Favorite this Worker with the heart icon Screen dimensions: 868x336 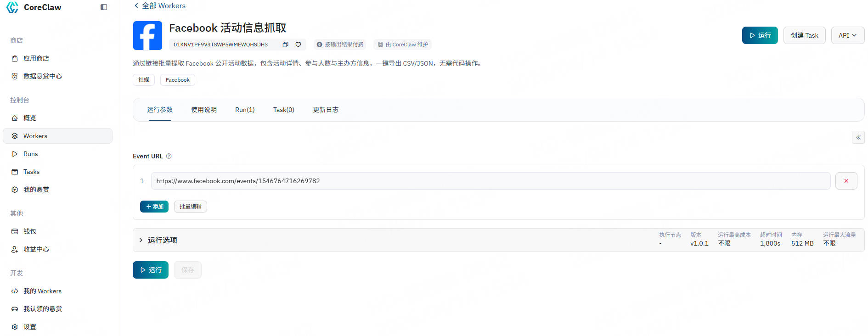pos(298,45)
